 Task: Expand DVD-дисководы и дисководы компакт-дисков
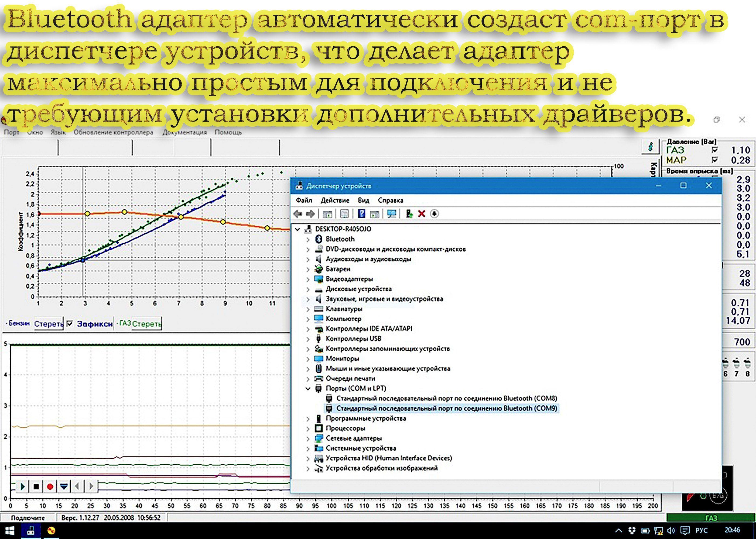(308, 249)
